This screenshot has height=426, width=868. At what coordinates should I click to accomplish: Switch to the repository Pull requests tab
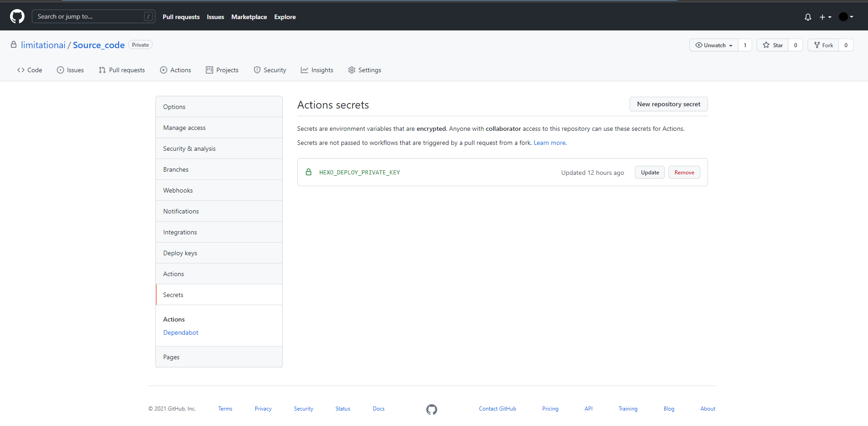pyautogui.click(x=122, y=70)
